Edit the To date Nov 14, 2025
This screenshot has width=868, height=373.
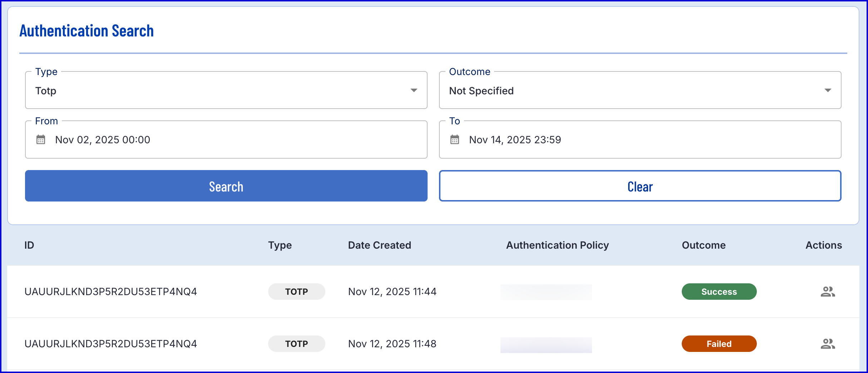[x=515, y=140]
